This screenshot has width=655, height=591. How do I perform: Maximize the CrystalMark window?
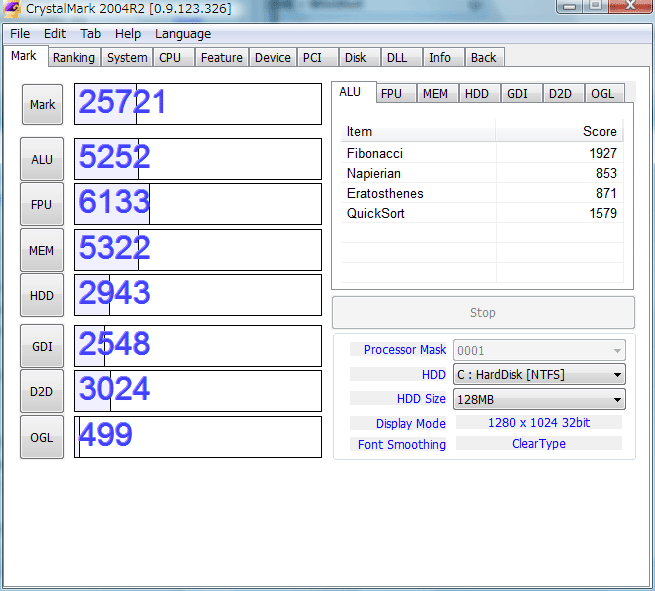point(596,5)
